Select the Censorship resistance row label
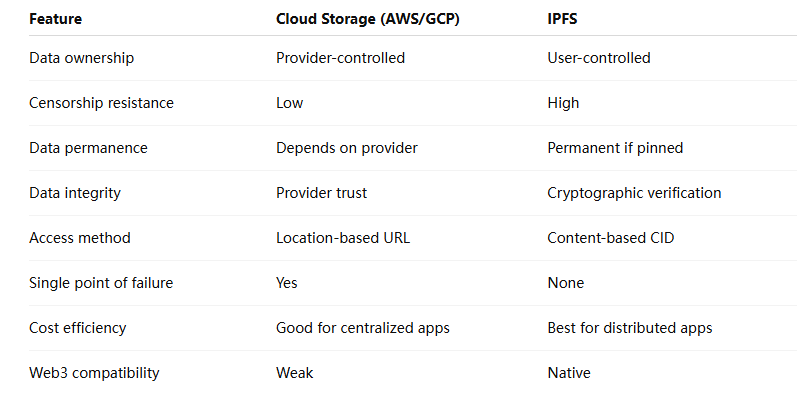The width and height of the screenshot is (804, 412). click(x=100, y=103)
